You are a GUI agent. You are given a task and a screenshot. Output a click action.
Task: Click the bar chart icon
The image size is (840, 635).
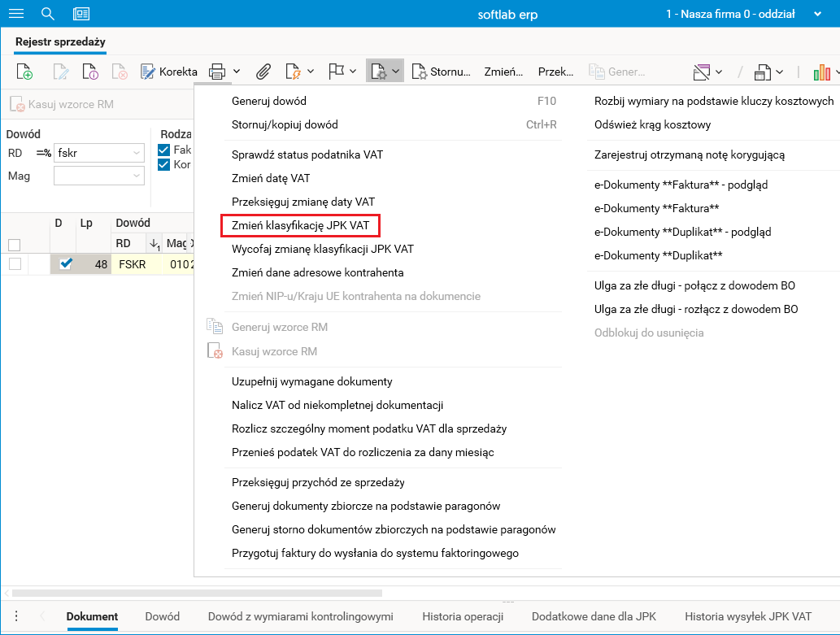coord(822,72)
